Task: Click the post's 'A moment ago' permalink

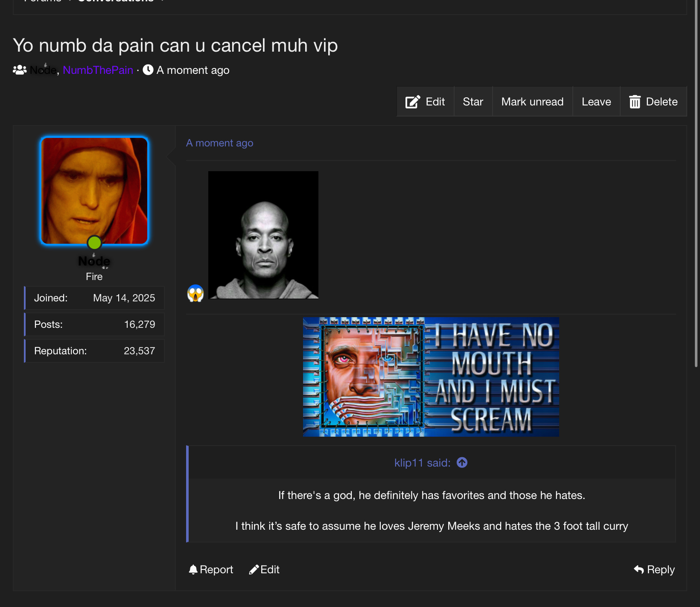Action: 219,143
